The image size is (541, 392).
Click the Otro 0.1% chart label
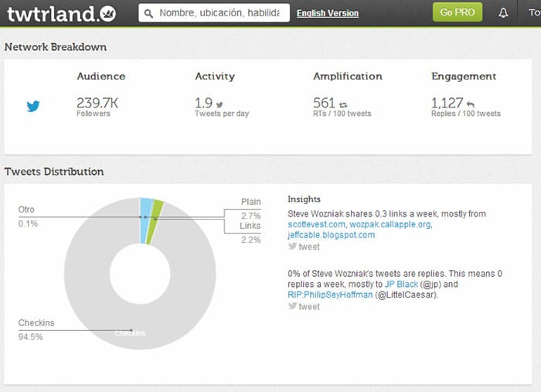point(28,216)
